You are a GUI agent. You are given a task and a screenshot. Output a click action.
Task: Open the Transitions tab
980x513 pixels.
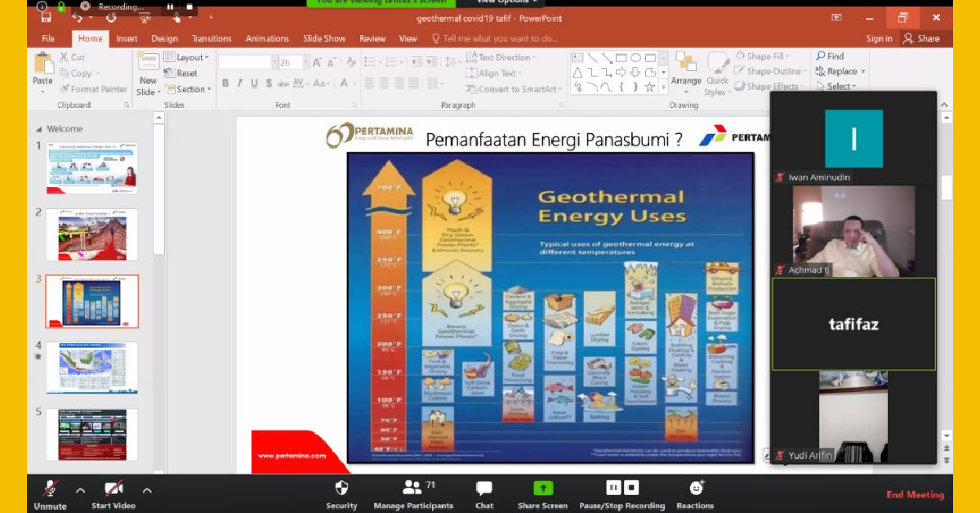[212, 38]
